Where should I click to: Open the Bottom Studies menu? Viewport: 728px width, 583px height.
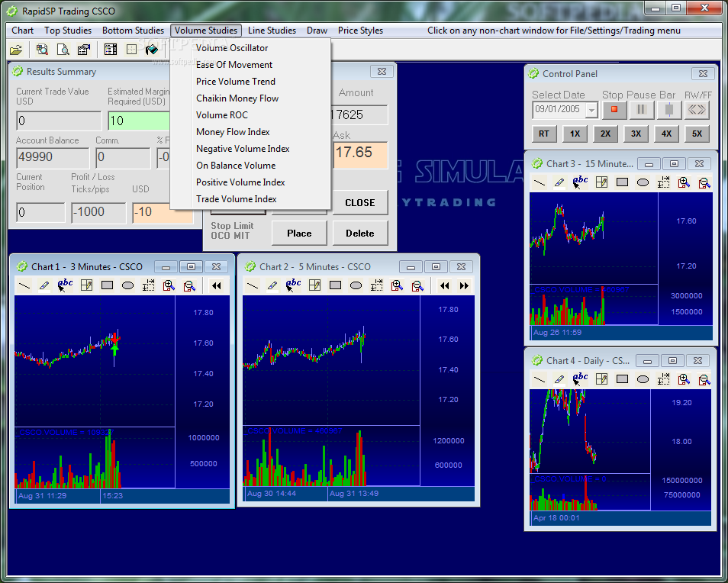click(x=133, y=31)
